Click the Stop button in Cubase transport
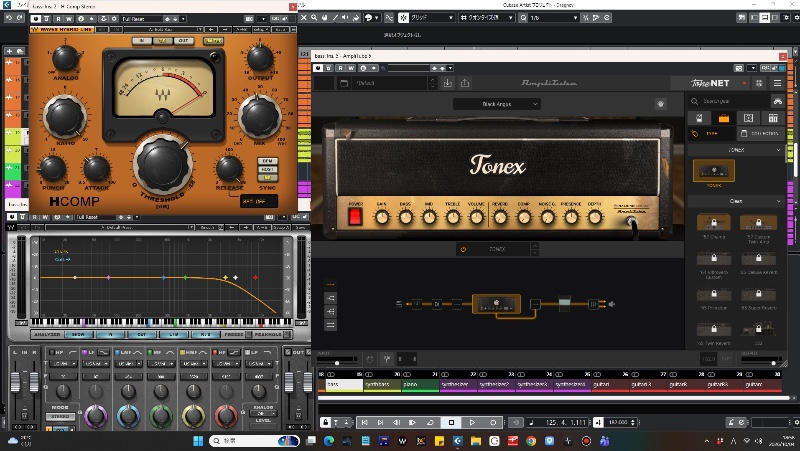The image size is (800, 451). click(451, 422)
